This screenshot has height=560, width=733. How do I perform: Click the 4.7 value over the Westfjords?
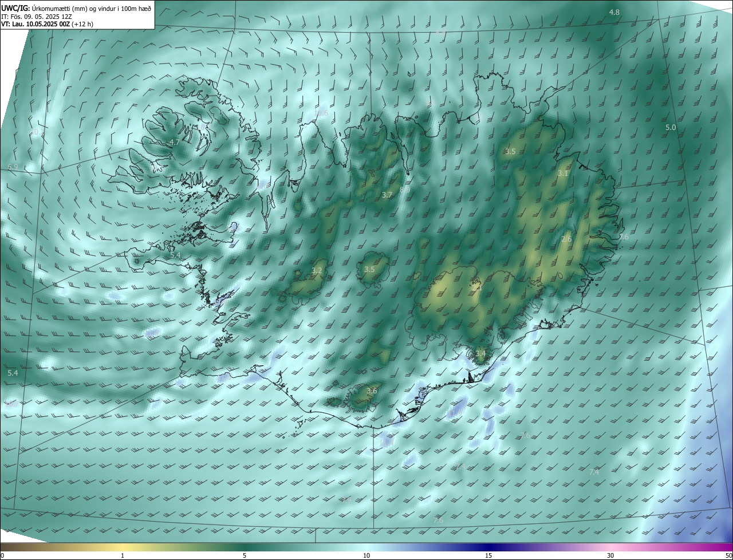coord(175,142)
